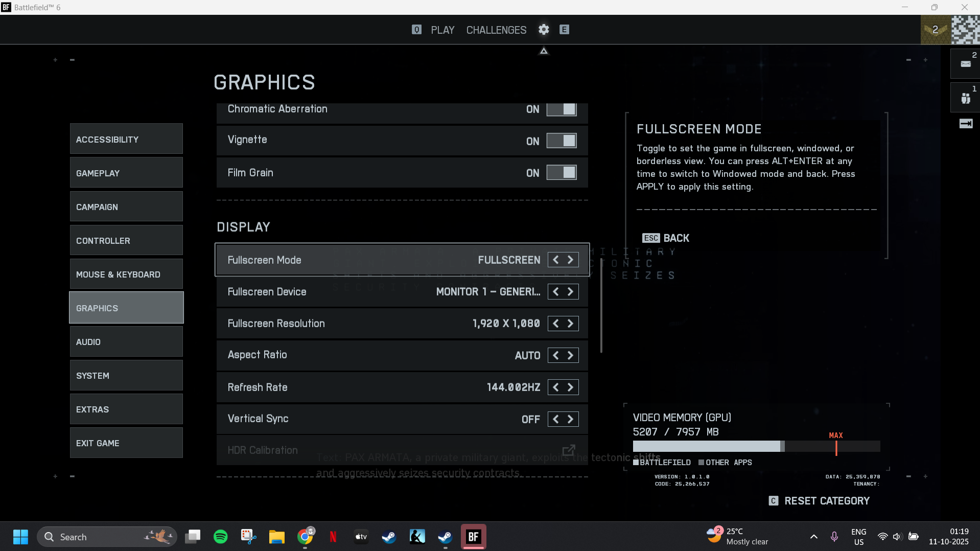Open the settings gear in top navigation
The height and width of the screenshot is (551, 980).
(544, 30)
